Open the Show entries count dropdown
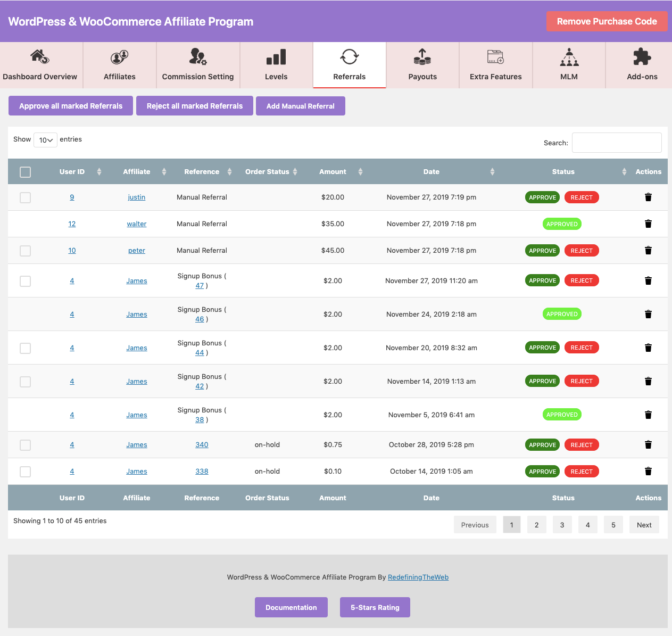 pyautogui.click(x=45, y=140)
